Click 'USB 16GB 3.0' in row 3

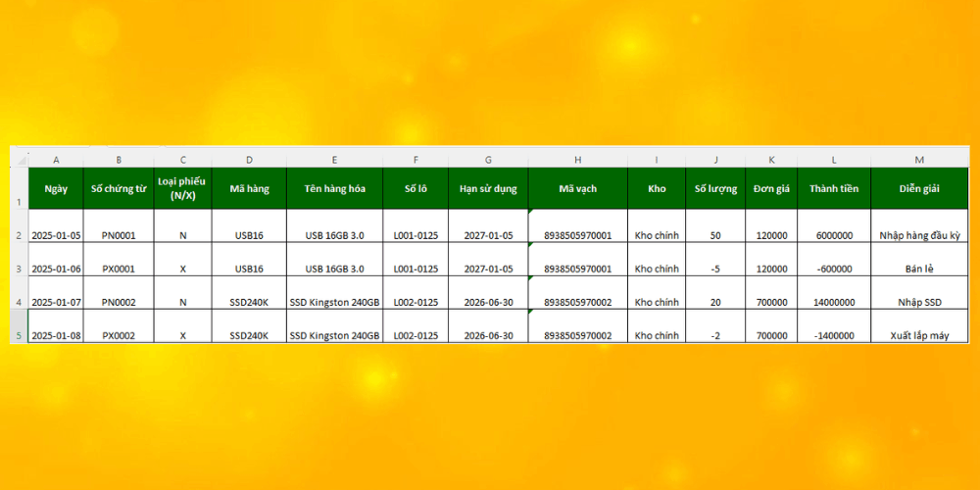point(335,260)
